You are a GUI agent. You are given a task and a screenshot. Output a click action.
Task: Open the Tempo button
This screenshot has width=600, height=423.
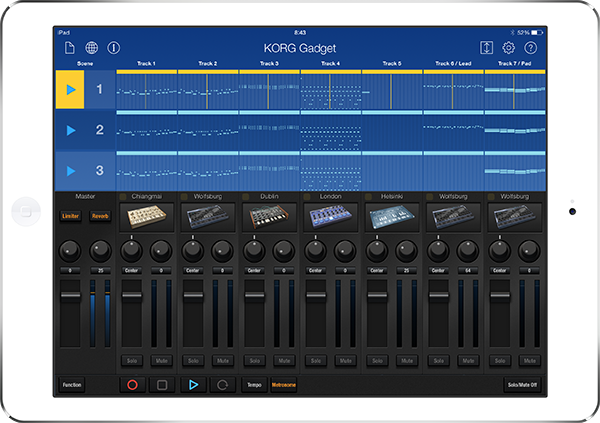[254, 385]
